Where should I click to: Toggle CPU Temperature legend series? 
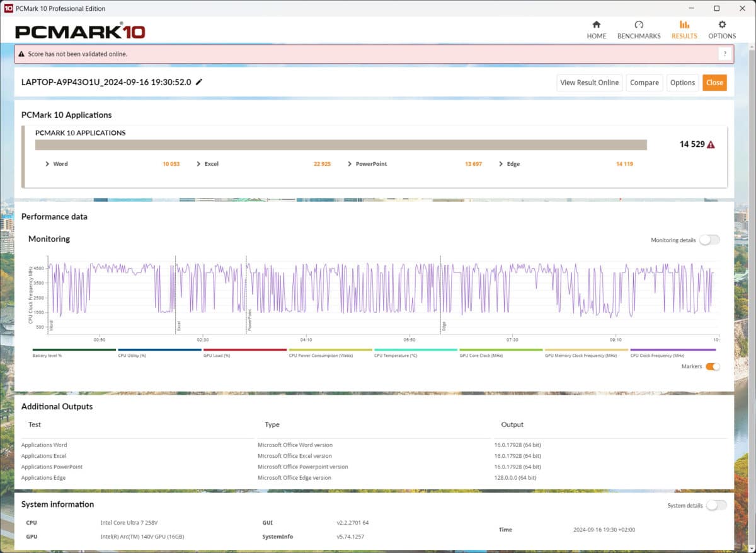point(416,352)
